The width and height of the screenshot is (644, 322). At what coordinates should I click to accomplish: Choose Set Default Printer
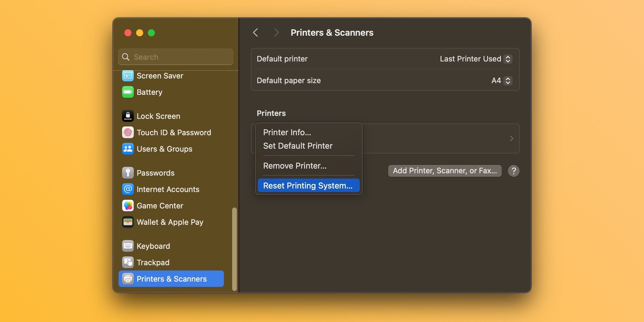click(298, 145)
